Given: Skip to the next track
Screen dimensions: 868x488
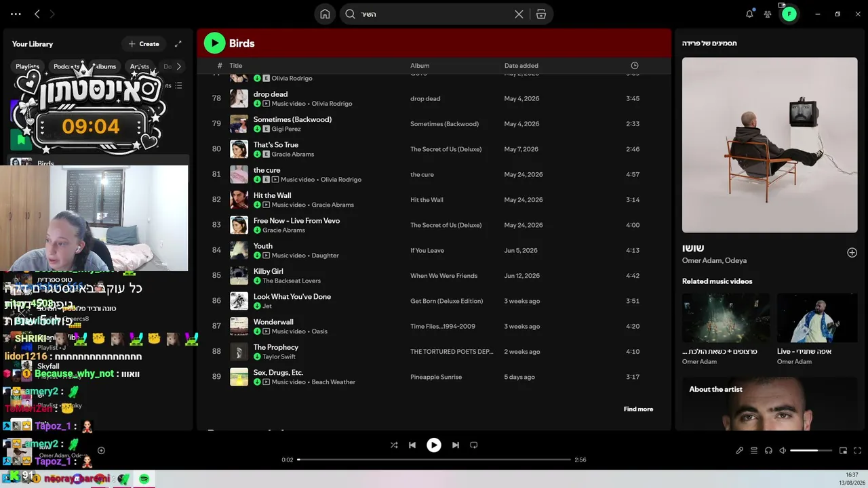Looking at the screenshot, I should point(456,445).
